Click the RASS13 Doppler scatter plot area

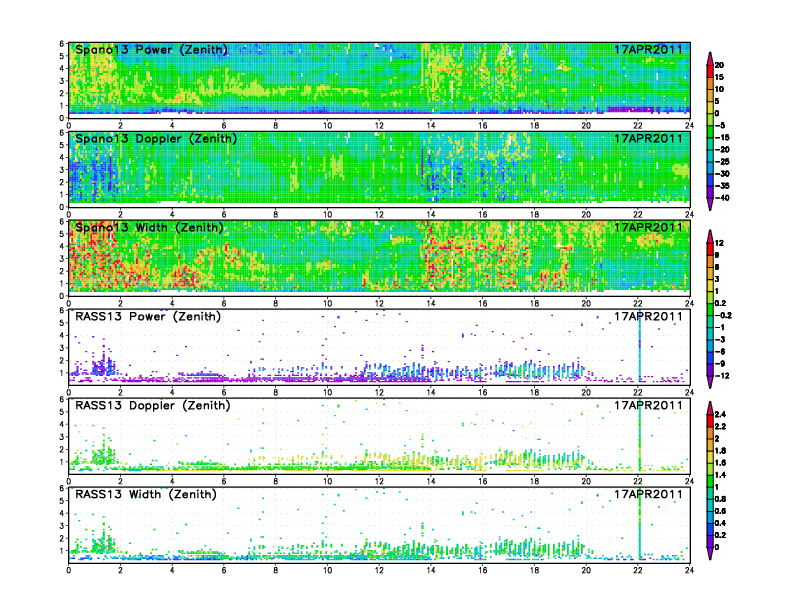pos(379,436)
